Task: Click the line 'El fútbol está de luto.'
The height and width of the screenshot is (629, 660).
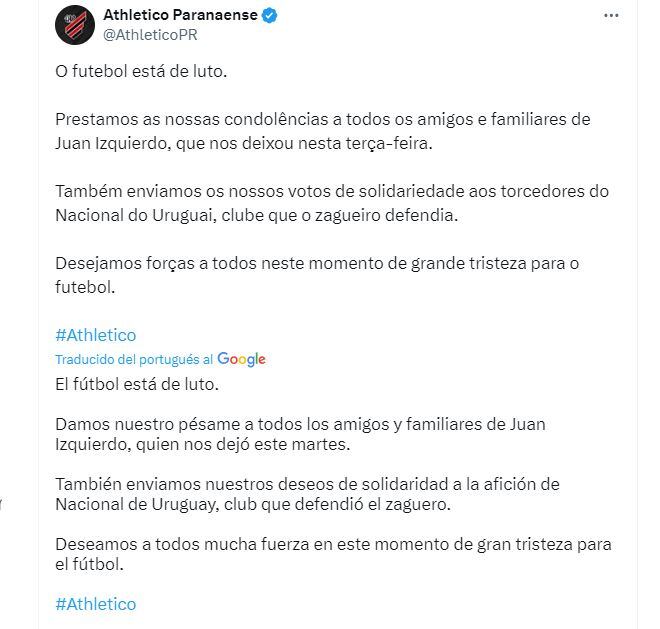Action: pyautogui.click(x=136, y=384)
